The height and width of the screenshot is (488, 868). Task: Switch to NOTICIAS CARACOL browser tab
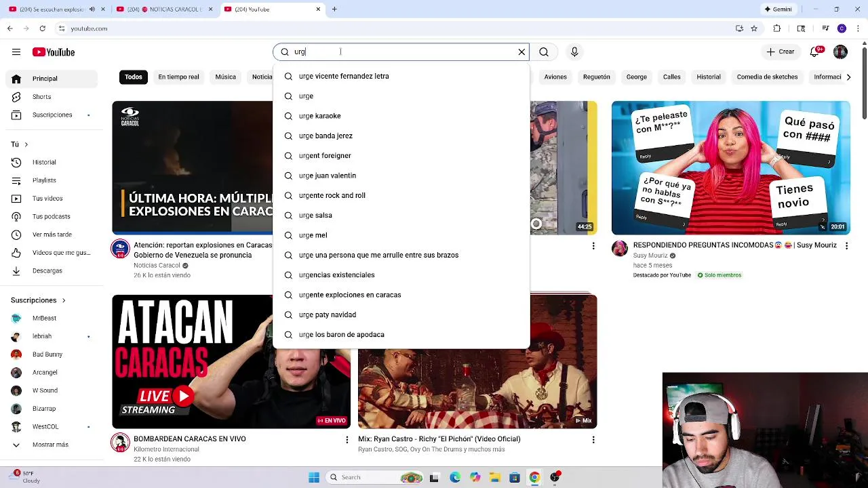(165, 9)
